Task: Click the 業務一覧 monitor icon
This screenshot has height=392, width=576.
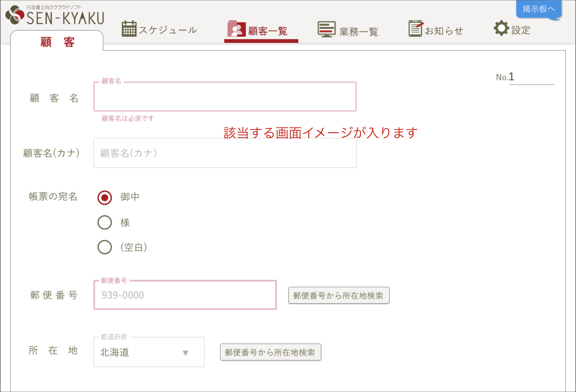Action: [326, 29]
